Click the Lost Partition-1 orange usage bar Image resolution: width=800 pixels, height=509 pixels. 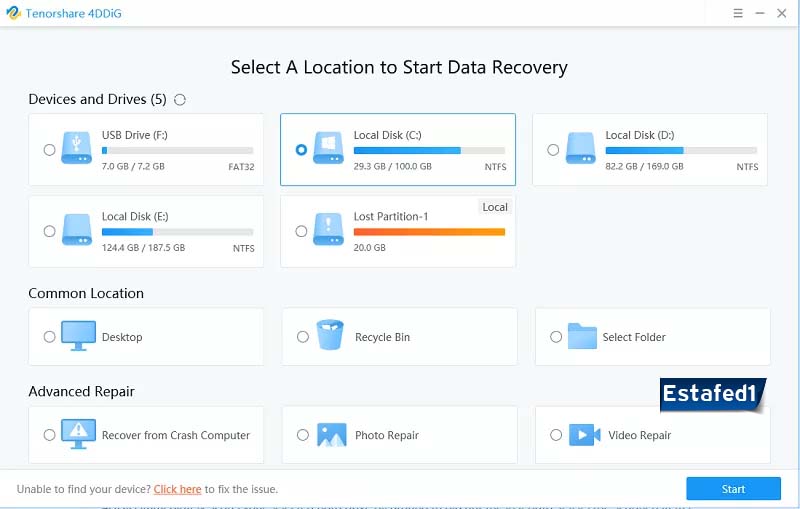pyautogui.click(x=429, y=232)
